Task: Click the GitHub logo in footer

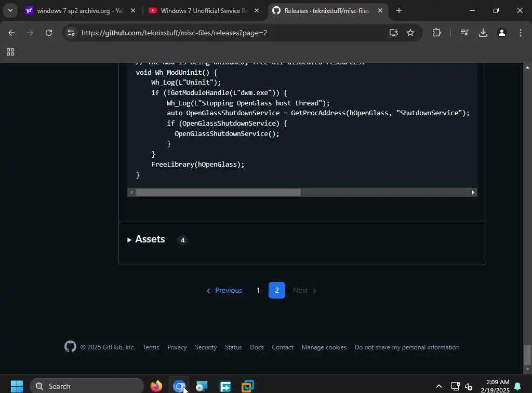Action: [70, 347]
